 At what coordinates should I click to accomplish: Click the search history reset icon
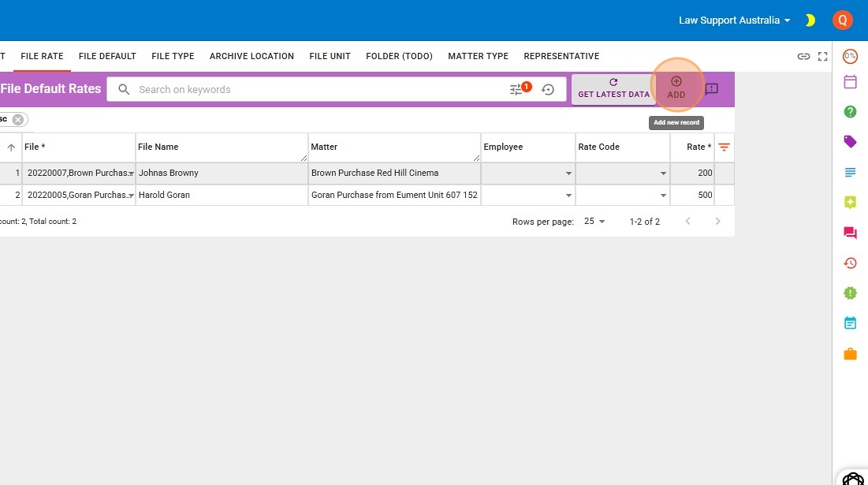[548, 90]
